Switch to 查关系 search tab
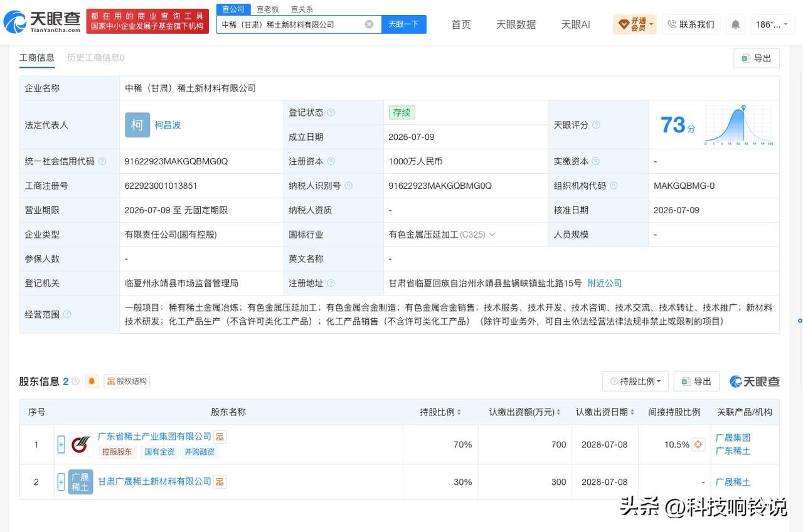 pos(302,9)
